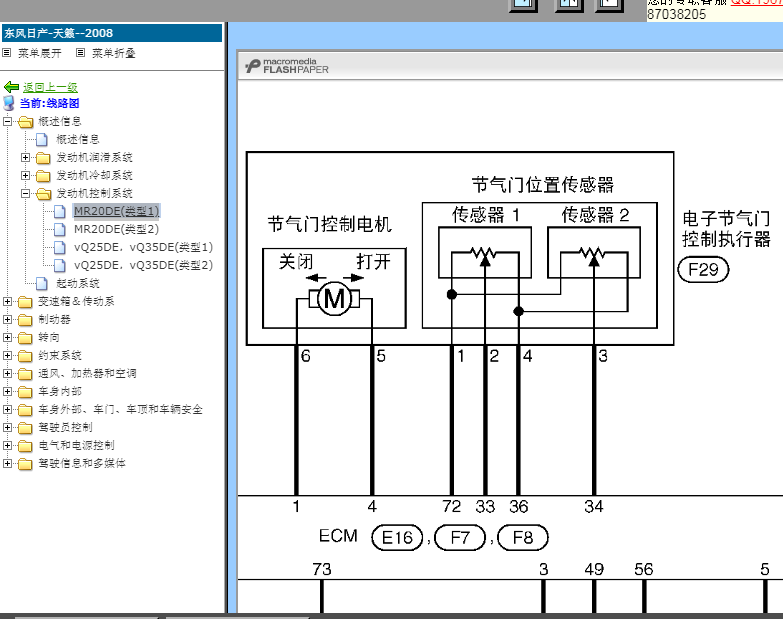Click the Macromedia FlashPaper logo
This screenshot has height=619, width=783.
[x=287, y=66]
